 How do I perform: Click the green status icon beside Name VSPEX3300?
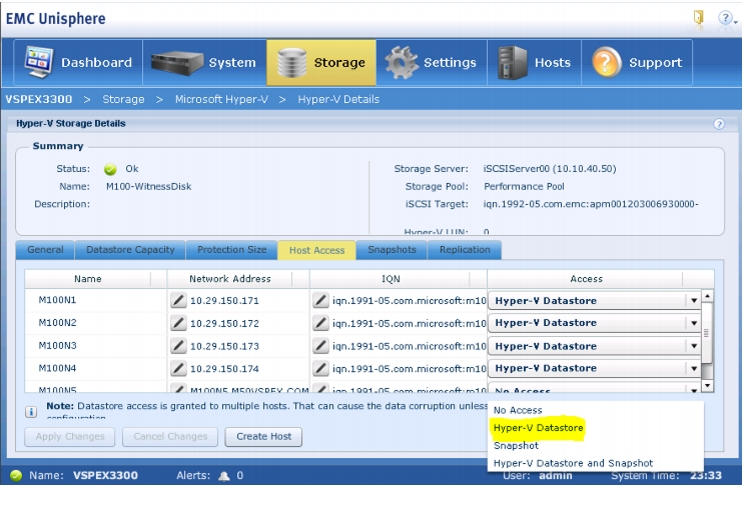coord(16,475)
